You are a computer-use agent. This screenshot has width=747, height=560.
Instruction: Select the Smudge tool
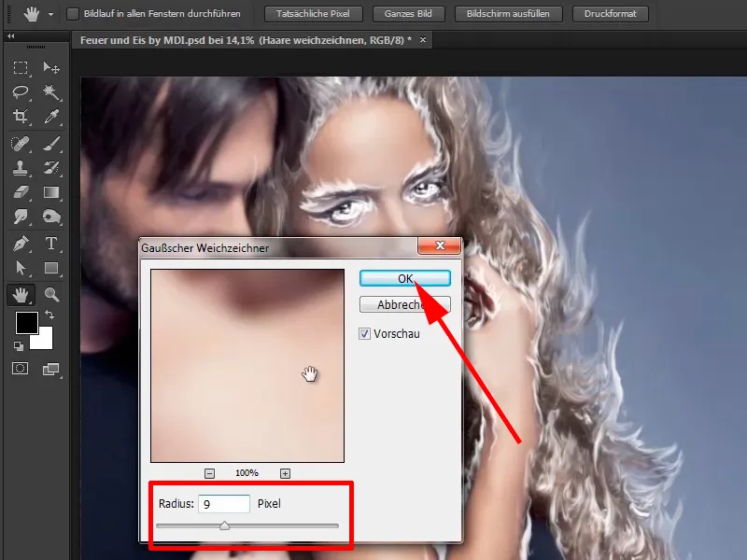[21, 217]
